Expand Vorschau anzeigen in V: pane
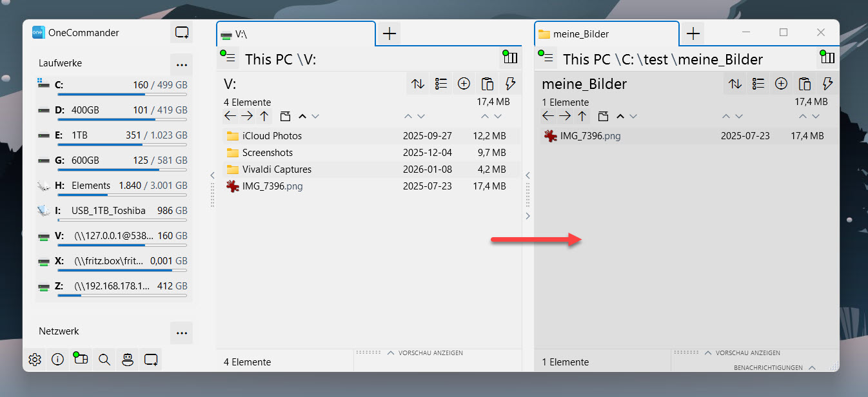This screenshot has width=868, height=397. tap(425, 353)
